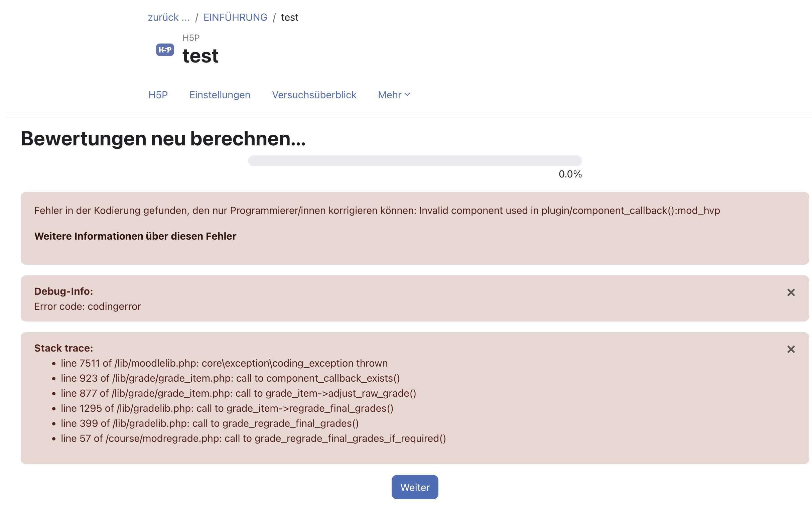Navigate to EINFÜHRUNG in the breadcrumb
812x514 pixels.
click(x=235, y=17)
